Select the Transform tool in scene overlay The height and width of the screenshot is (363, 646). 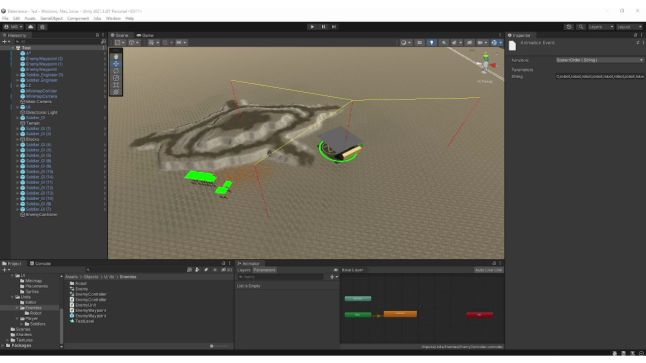coord(116,92)
